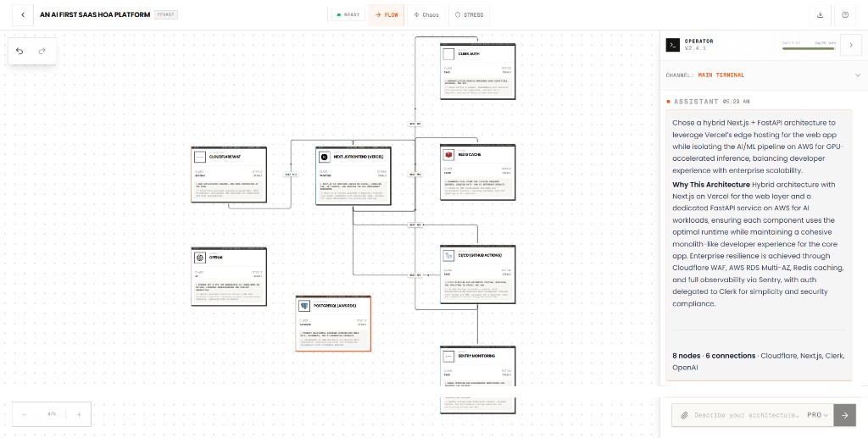The width and height of the screenshot is (868, 438).
Task: Click the project title AN AI FIRST SAAS HOA PLATFORM
Action: click(x=95, y=15)
